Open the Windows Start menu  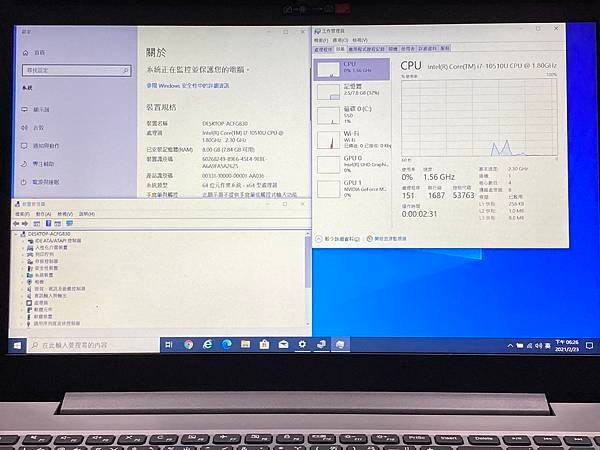tap(17, 346)
